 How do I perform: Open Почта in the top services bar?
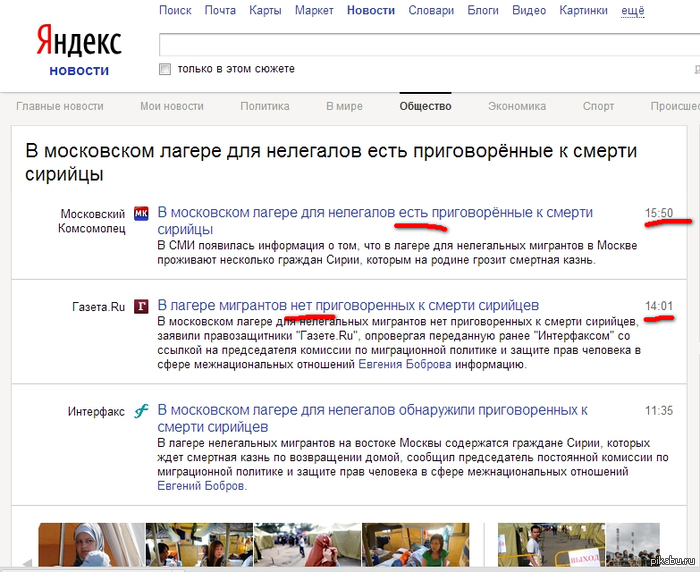pyautogui.click(x=220, y=10)
